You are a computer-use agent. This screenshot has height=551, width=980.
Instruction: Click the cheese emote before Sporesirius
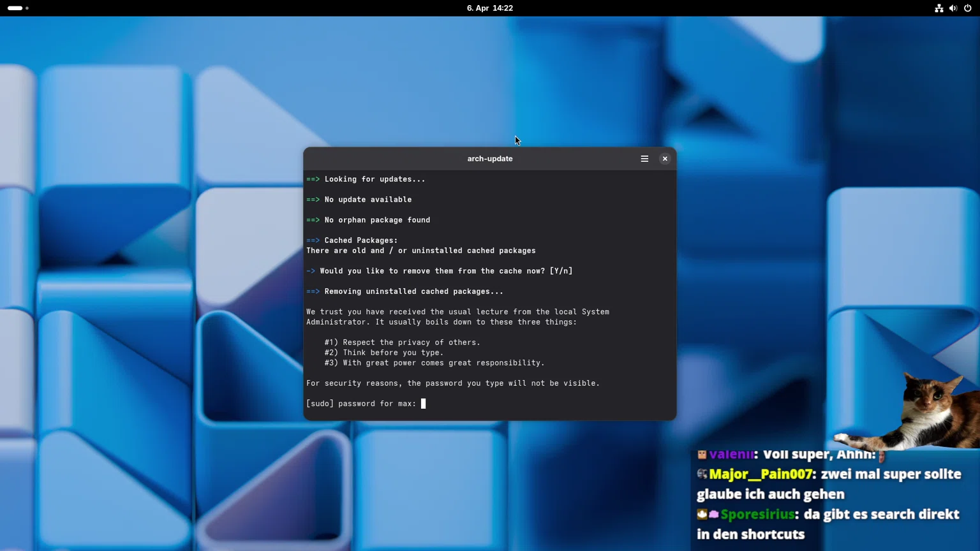pyautogui.click(x=701, y=513)
